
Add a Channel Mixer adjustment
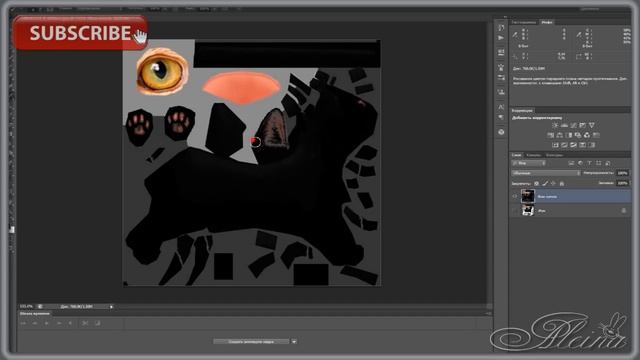[x=587, y=135]
